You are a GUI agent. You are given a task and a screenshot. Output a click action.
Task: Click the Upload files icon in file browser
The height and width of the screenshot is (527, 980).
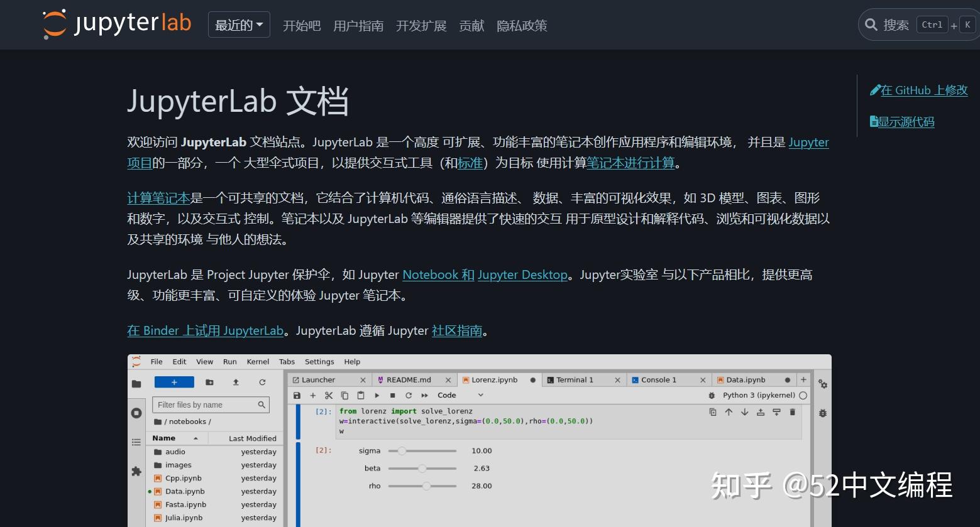click(236, 382)
